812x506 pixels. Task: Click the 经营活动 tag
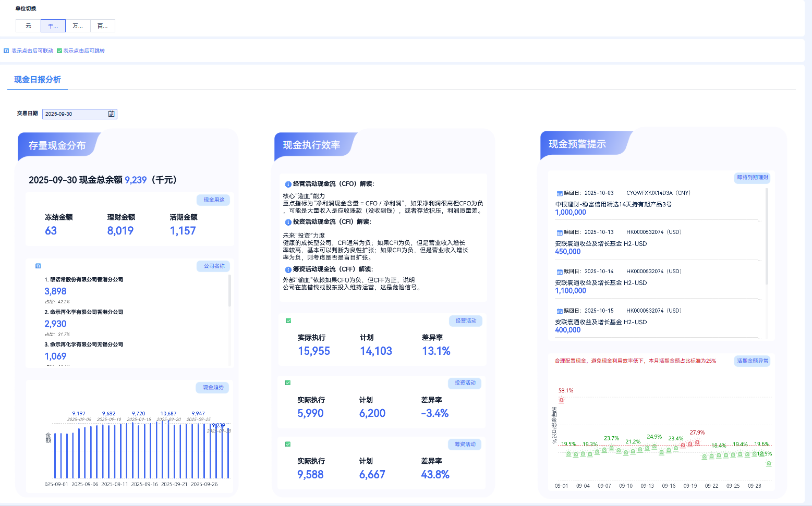(x=466, y=321)
